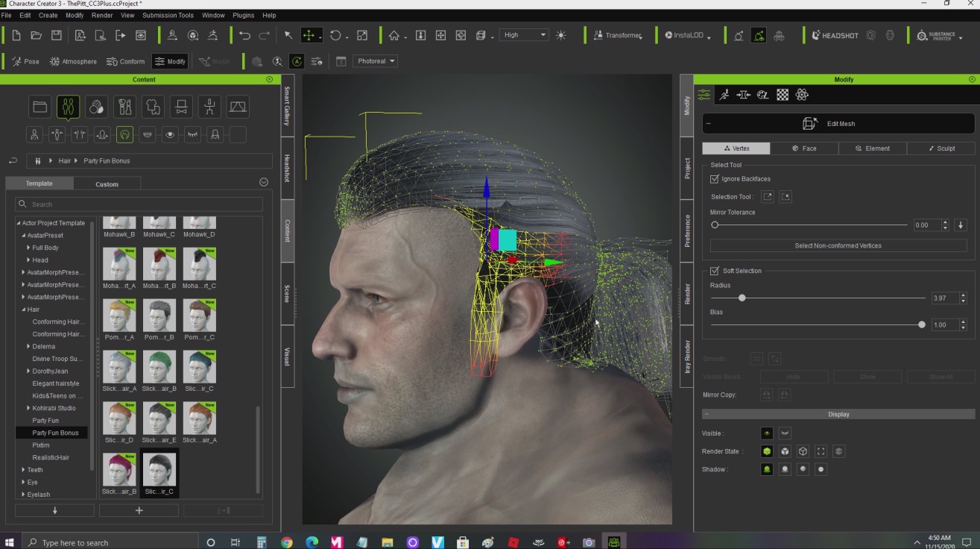Image resolution: width=980 pixels, height=549 pixels.
Task: Click the Radius slider handle
Action: (x=742, y=298)
